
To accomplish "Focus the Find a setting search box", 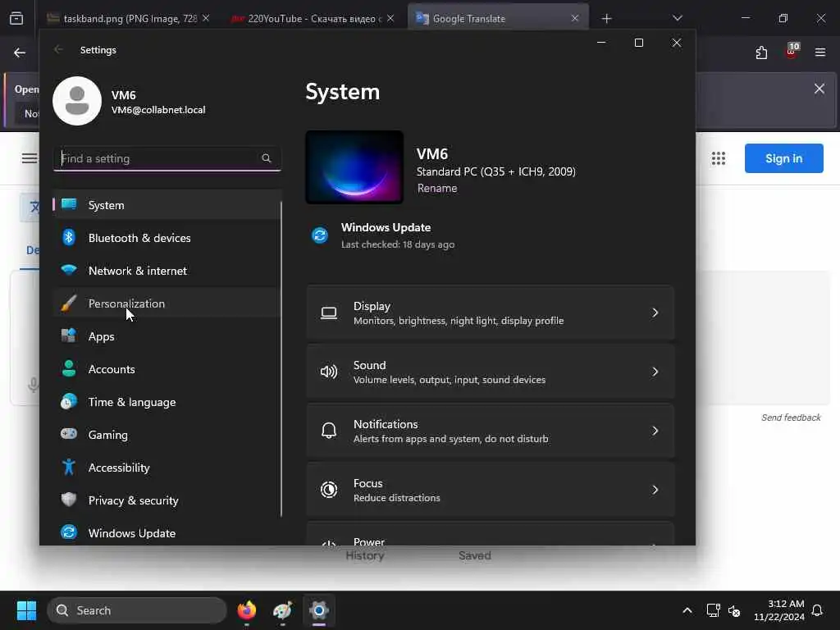I will pyautogui.click(x=167, y=158).
